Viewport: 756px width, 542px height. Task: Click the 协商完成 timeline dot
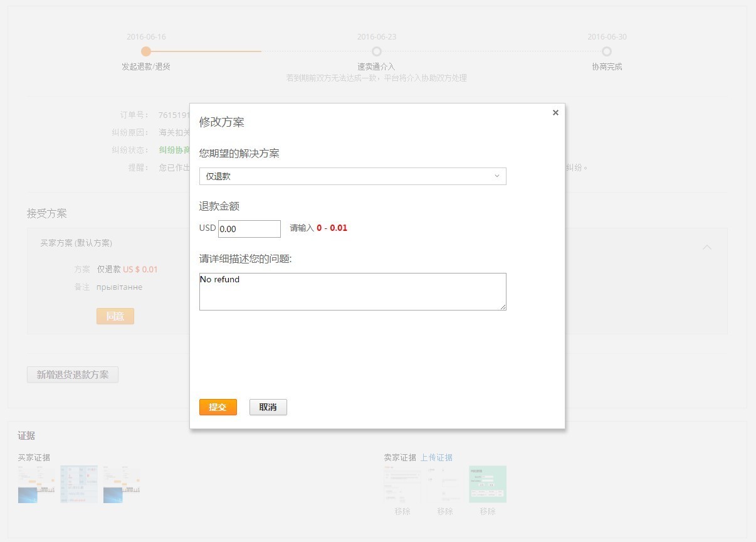(x=607, y=52)
